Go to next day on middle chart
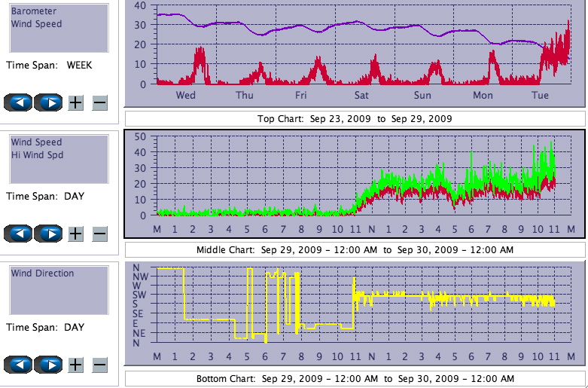Image resolution: width=588 pixels, height=388 pixels. coord(48,234)
